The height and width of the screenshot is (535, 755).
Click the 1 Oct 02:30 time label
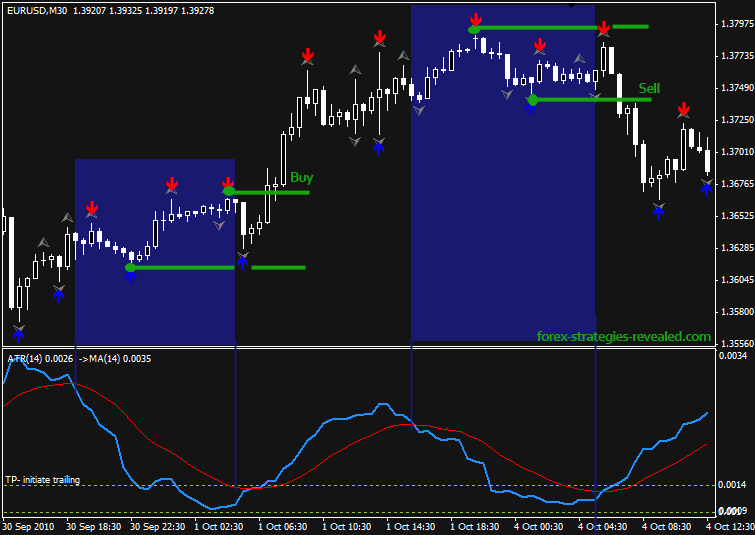(x=219, y=526)
